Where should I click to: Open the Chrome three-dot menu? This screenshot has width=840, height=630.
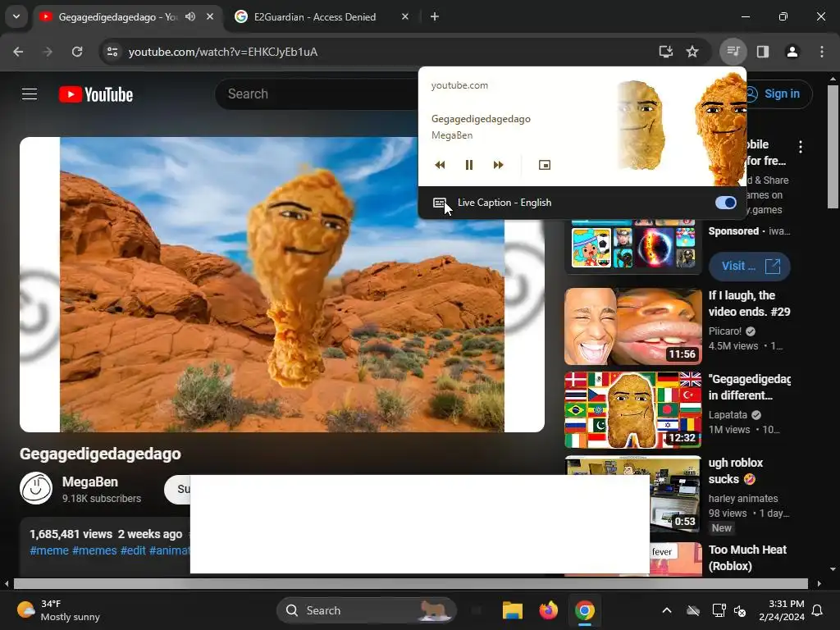pos(822,52)
